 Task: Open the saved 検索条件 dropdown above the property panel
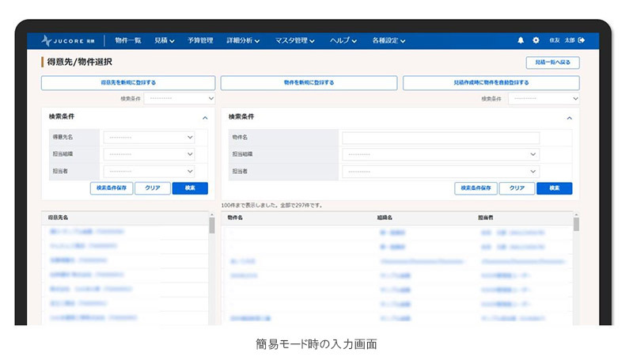(544, 98)
